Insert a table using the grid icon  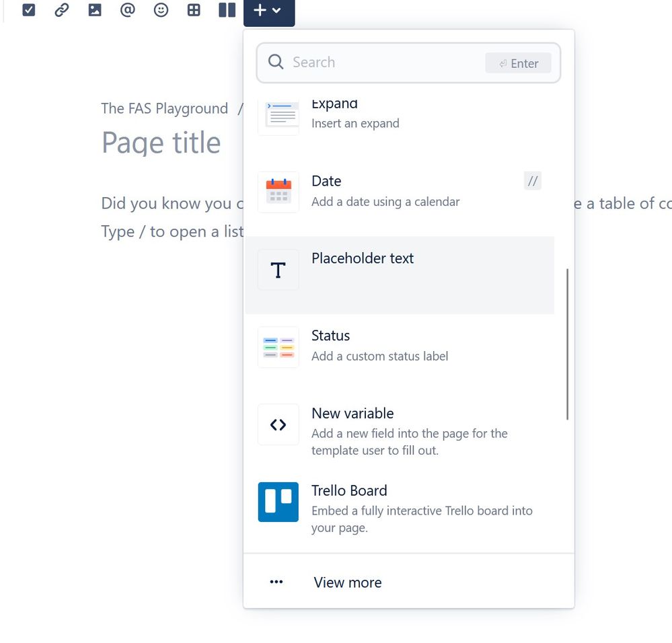coord(194,9)
